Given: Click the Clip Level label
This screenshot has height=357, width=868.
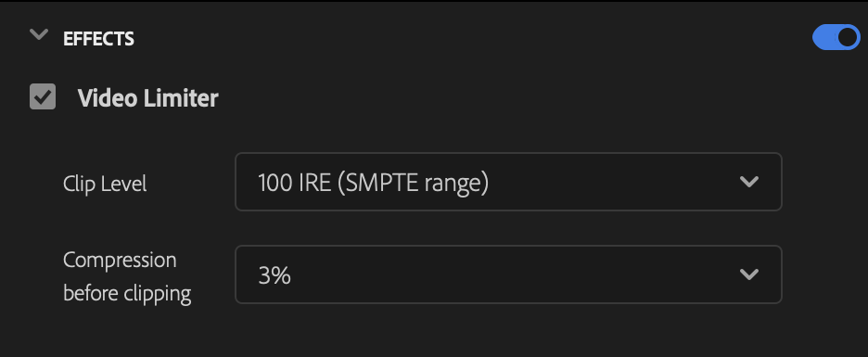Looking at the screenshot, I should [105, 184].
